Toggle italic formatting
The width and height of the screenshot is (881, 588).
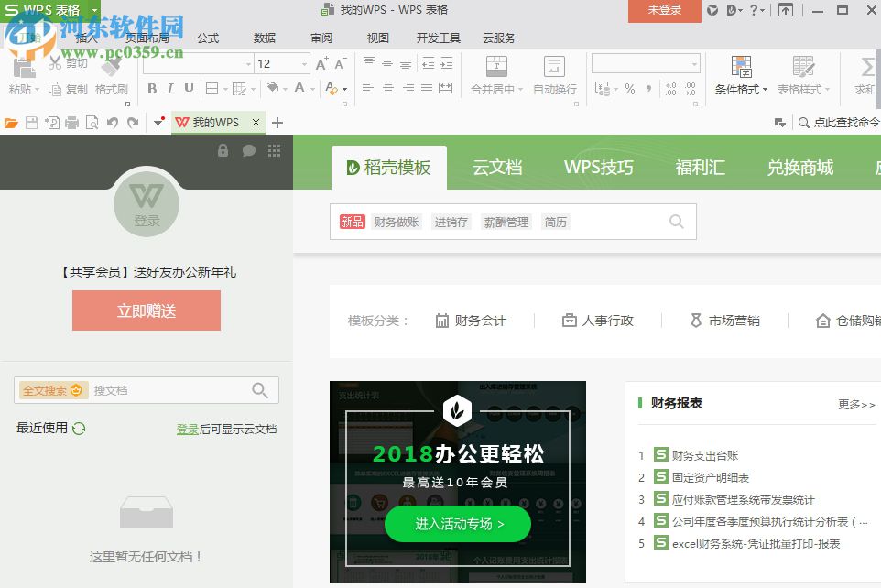pyautogui.click(x=169, y=88)
